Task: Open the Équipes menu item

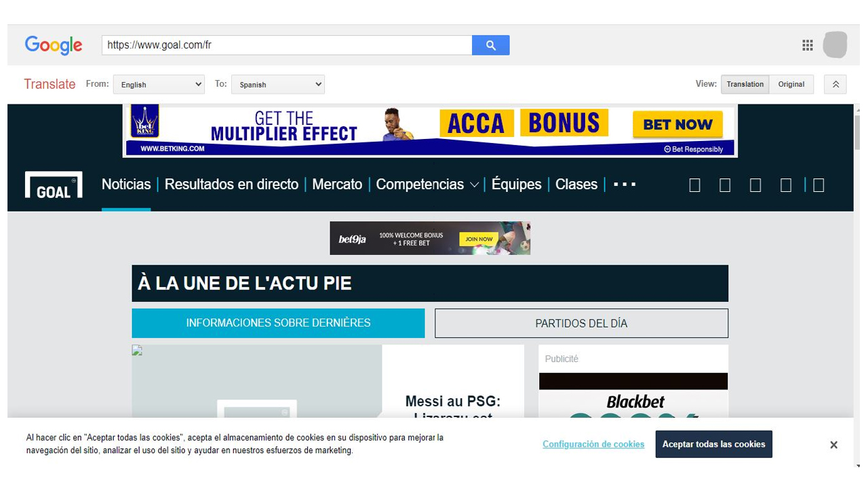Action: [x=516, y=184]
